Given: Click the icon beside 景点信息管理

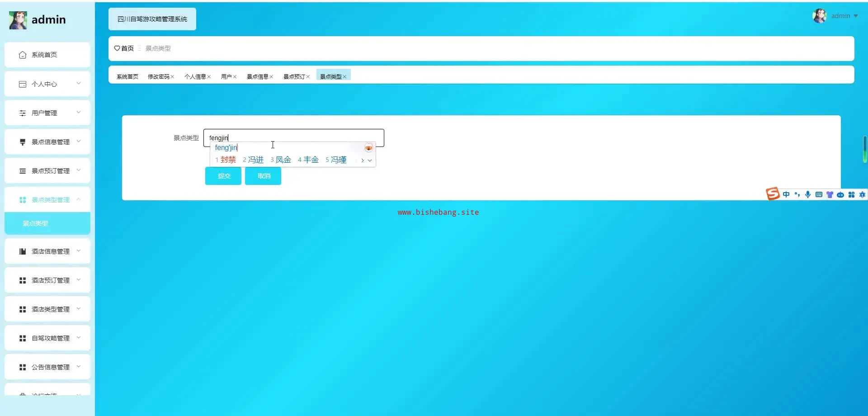Looking at the screenshot, I should pos(23,142).
